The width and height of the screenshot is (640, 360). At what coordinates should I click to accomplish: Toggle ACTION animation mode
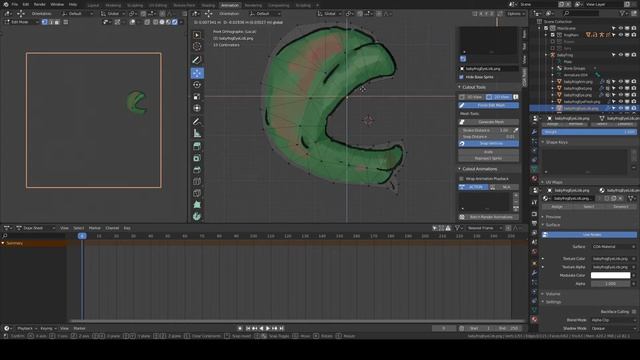point(473,187)
